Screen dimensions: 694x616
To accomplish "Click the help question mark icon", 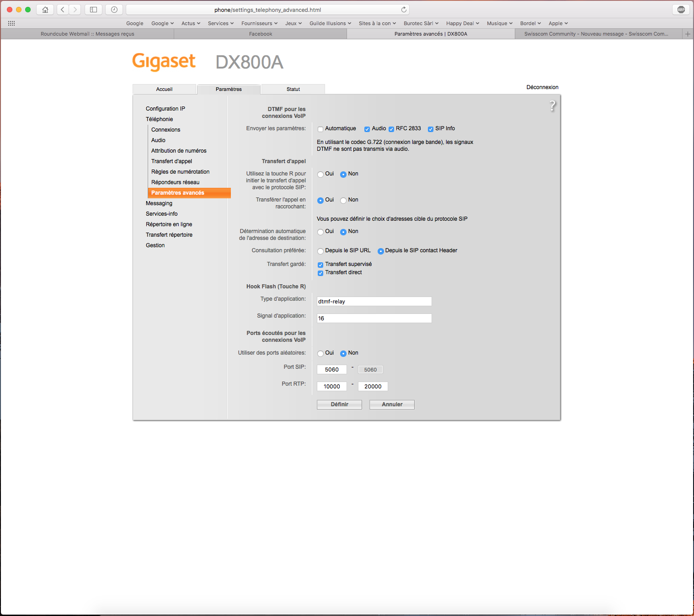I will coord(552,106).
